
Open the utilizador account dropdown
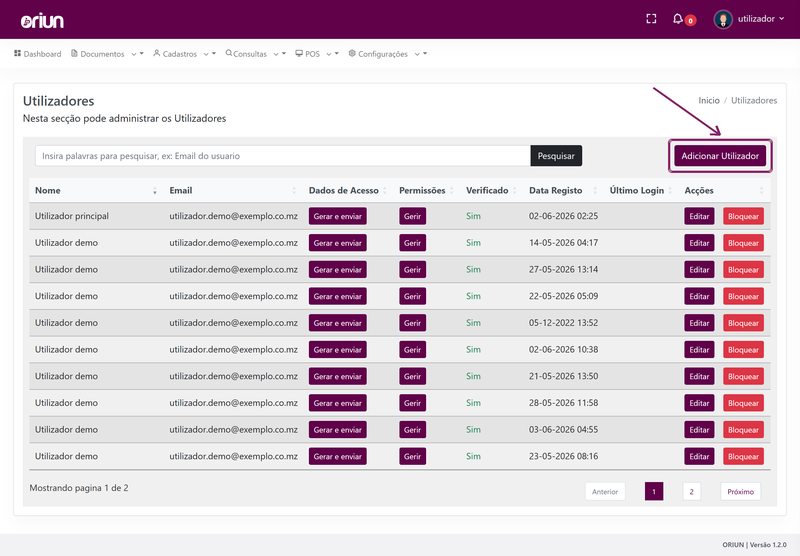761,19
